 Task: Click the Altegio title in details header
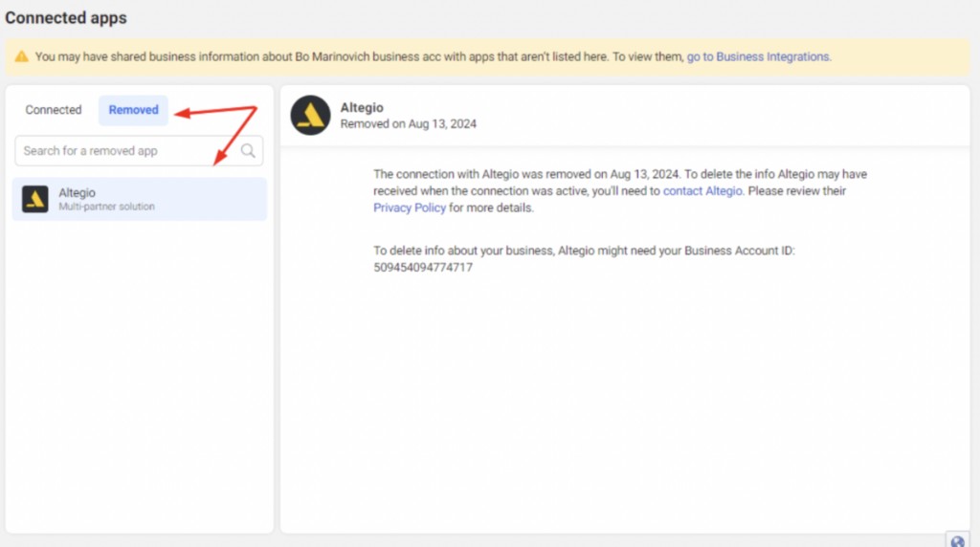pos(362,108)
